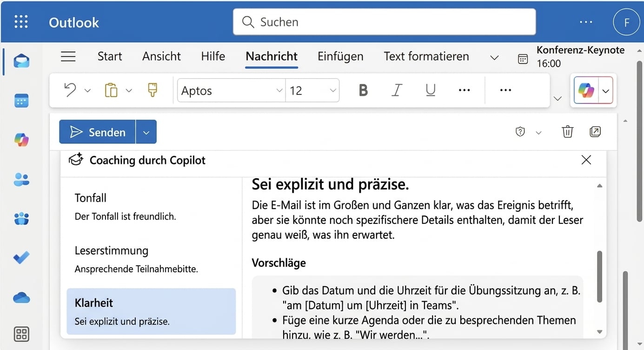This screenshot has width=644, height=350.
Task: Expand more tabs chevron
Action: pos(495,58)
